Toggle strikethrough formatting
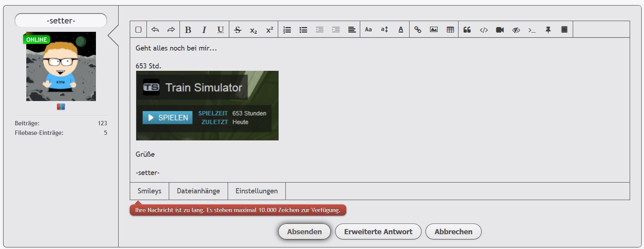The width and height of the screenshot is (644, 249). click(238, 29)
